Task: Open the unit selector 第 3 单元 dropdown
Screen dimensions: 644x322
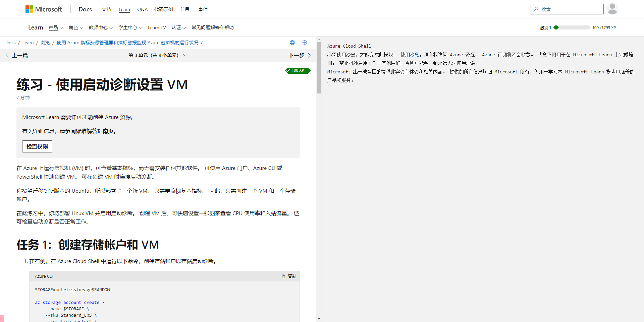Action: (x=158, y=55)
